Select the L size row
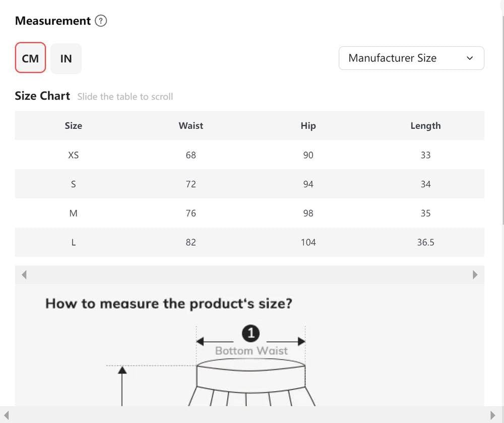The width and height of the screenshot is (504, 423). click(249, 242)
